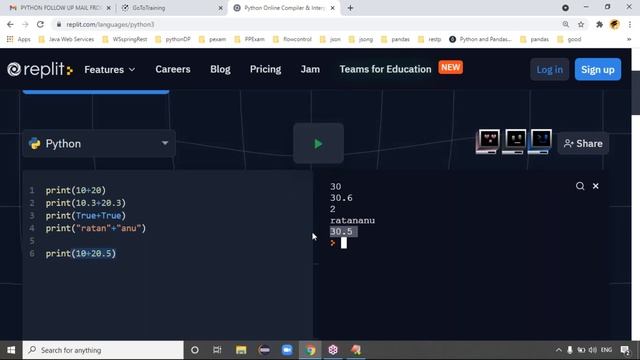Open the flowcontrol bookmark folder
Image resolution: width=640 pixels, height=360 pixels.
pos(292,39)
